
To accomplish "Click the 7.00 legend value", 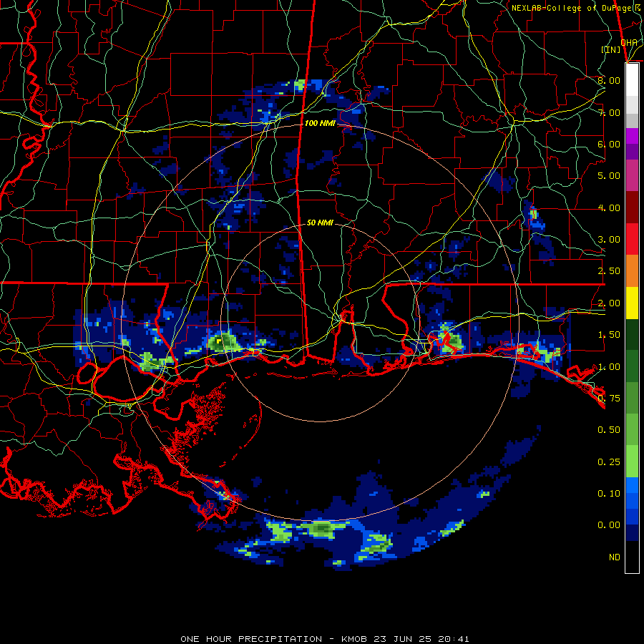I will [x=609, y=112].
